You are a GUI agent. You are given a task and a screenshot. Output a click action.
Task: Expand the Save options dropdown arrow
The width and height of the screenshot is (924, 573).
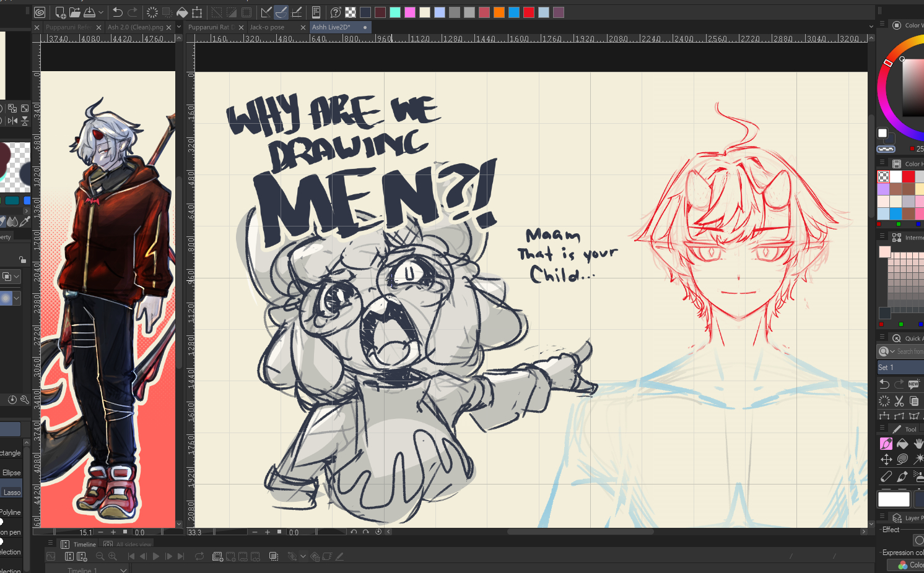[101, 12]
